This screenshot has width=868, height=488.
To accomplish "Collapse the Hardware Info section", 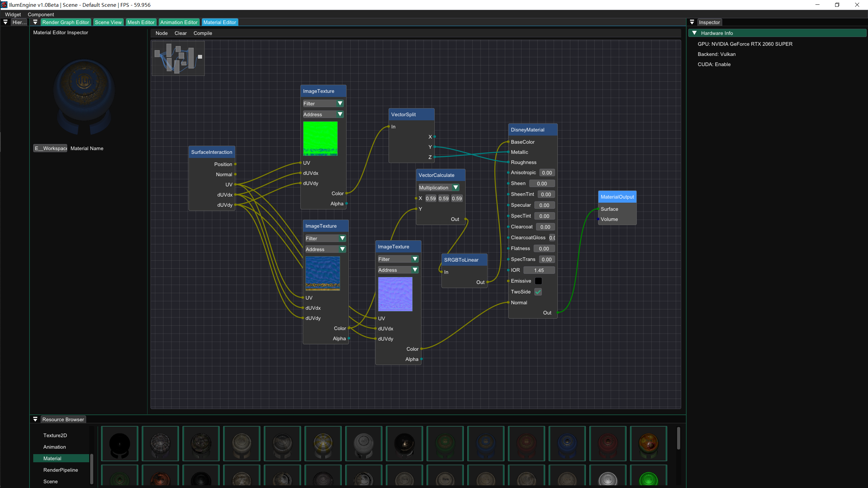I will pyautogui.click(x=694, y=33).
